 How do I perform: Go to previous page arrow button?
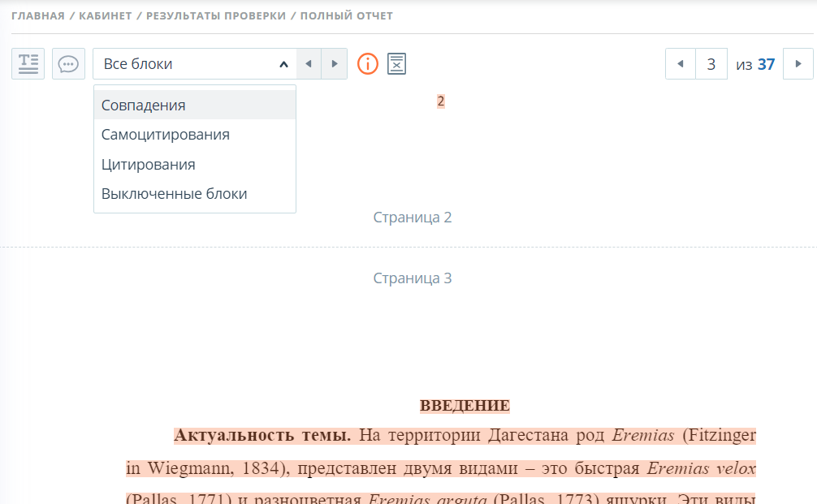(x=680, y=63)
